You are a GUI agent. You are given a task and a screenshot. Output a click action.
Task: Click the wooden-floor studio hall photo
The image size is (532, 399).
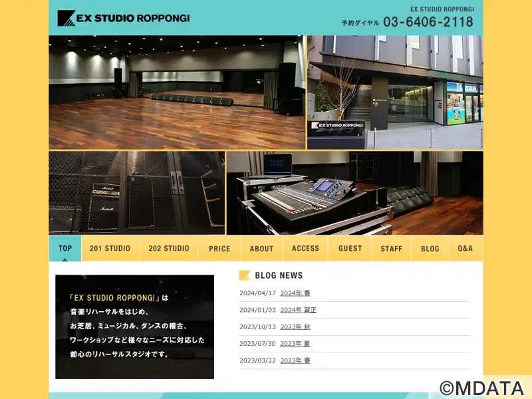tap(177, 92)
